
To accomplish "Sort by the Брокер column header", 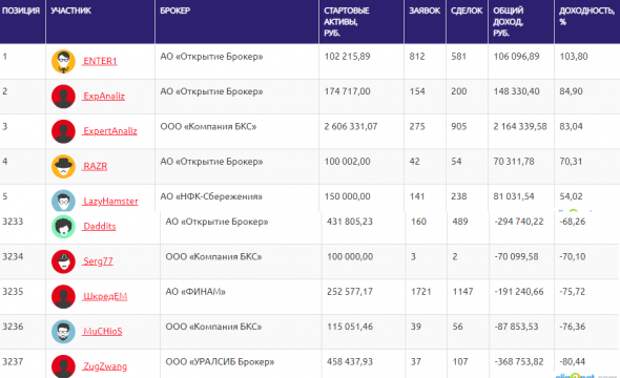I will 175,11.
